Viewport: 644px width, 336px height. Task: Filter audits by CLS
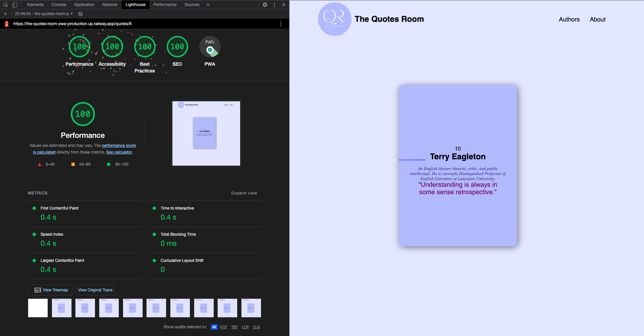[x=256, y=327]
